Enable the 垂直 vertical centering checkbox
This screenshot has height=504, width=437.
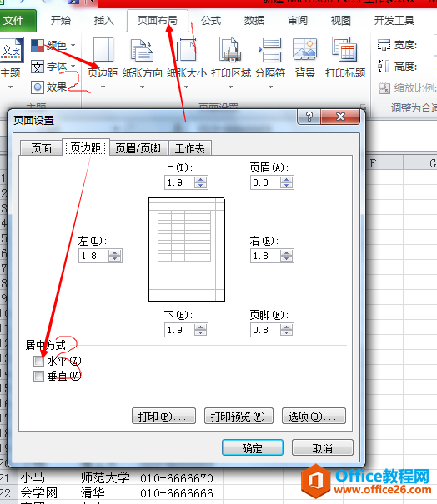[38, 376]
